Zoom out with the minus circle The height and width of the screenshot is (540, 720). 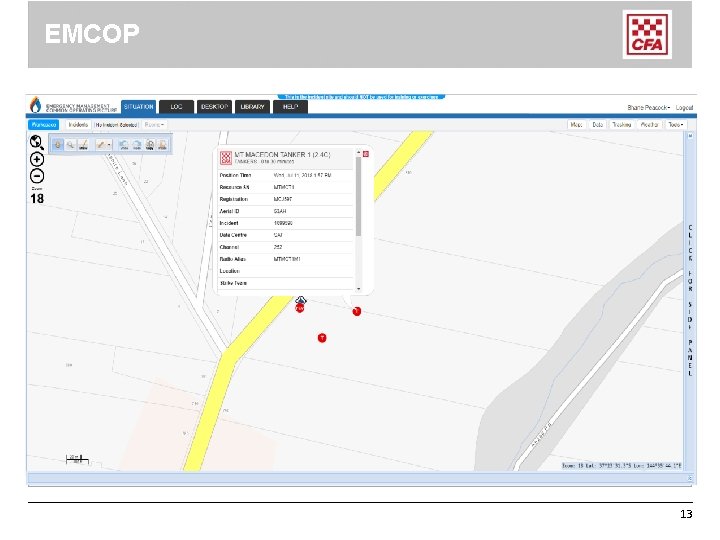tap(37, 176)
